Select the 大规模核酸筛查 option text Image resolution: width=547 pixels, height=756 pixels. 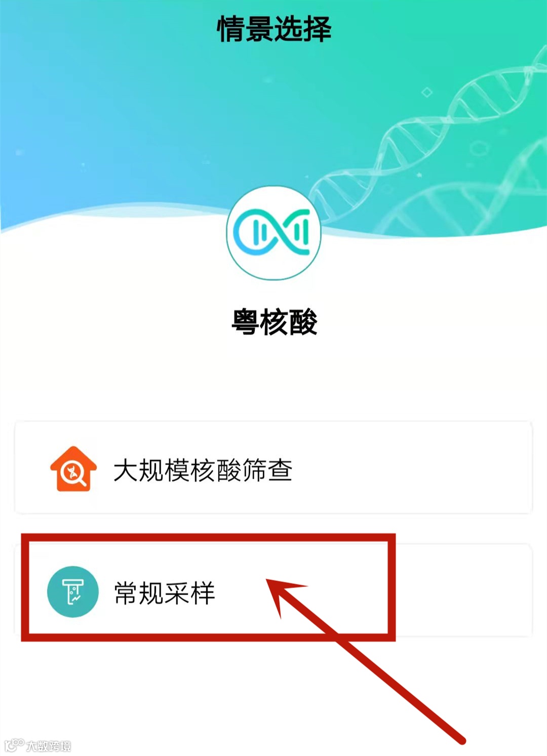coord(203,470)
